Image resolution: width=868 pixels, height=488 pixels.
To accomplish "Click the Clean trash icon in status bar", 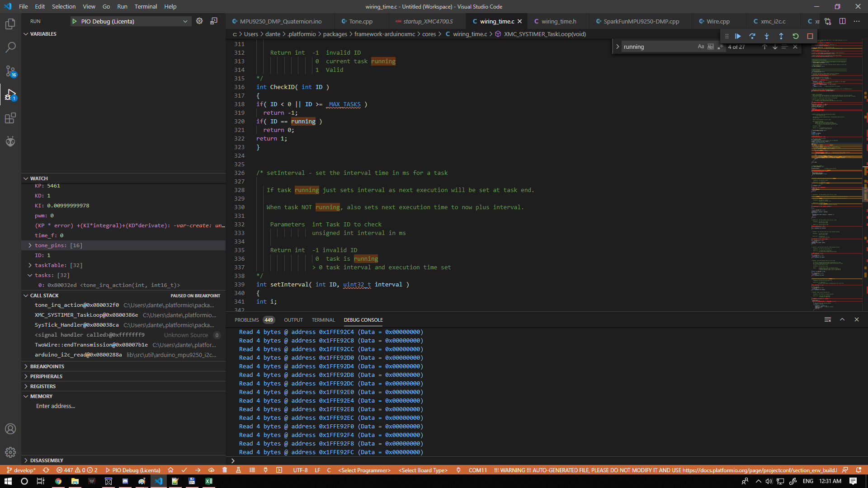I will point(225,470).
